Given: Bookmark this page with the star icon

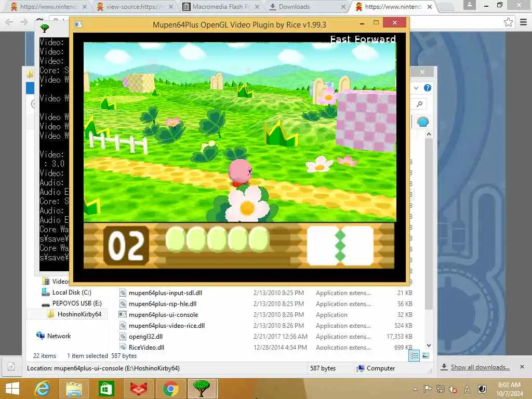Looking at the screenshot, I should click(508, 22).
